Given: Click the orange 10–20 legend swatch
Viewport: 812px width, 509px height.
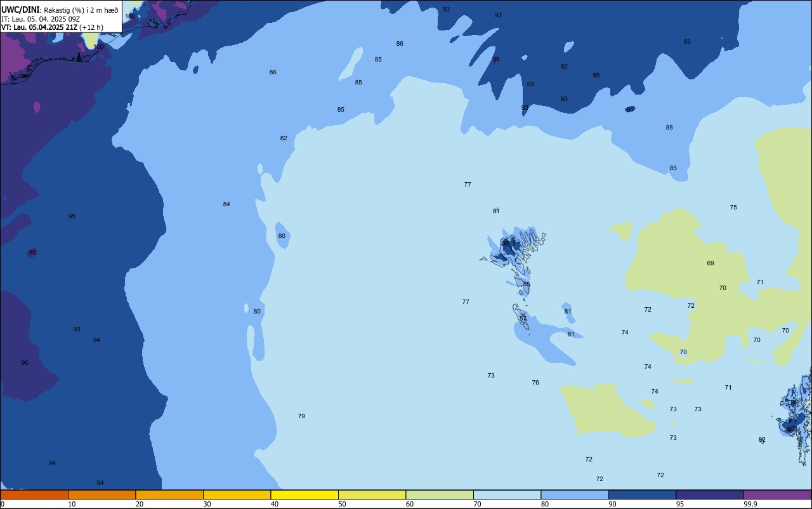Looking at the screenshot, I should pos(101,494).
